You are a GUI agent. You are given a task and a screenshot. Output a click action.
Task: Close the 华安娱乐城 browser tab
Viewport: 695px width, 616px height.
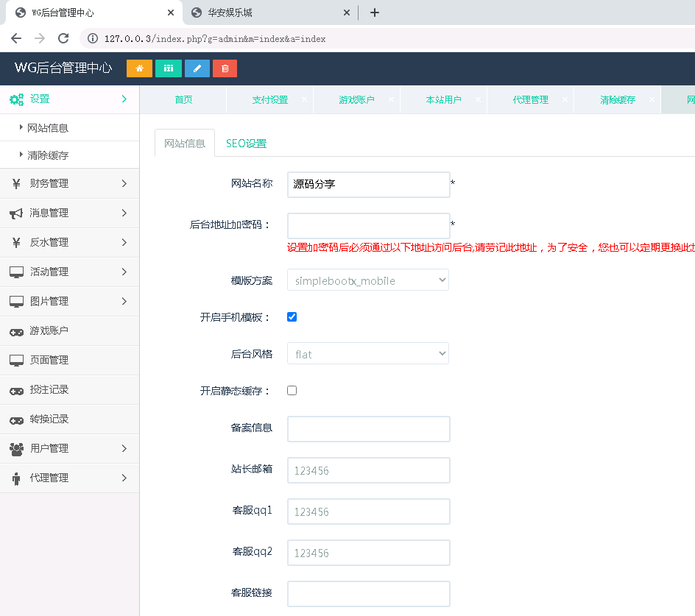347,13
